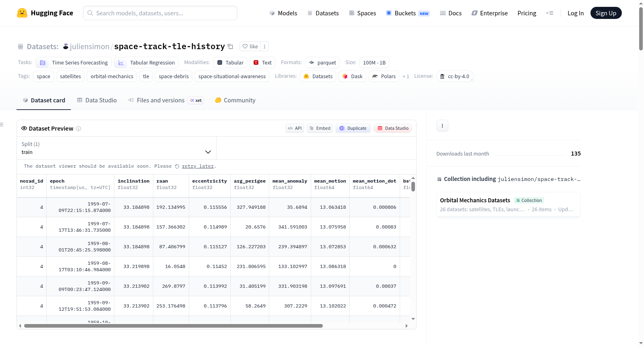
Task: Select the parquet format tag
Action: tap(322, 62)
